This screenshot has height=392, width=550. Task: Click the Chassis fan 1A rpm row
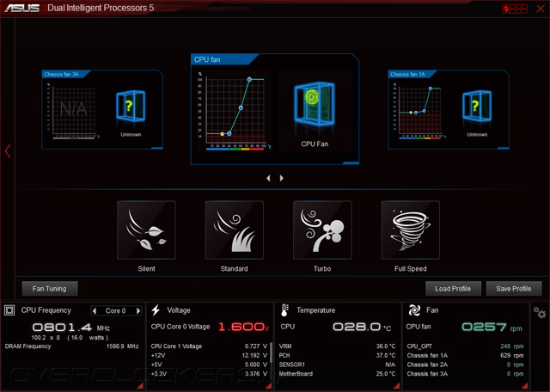465,356
